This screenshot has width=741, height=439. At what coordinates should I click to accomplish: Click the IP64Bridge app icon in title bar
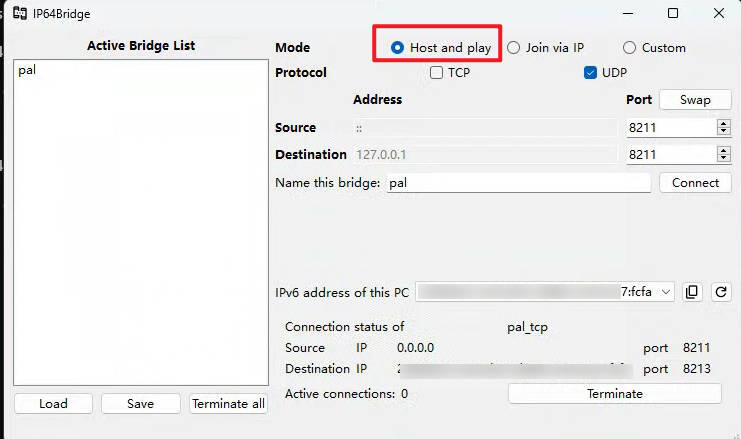click(19, 13)
